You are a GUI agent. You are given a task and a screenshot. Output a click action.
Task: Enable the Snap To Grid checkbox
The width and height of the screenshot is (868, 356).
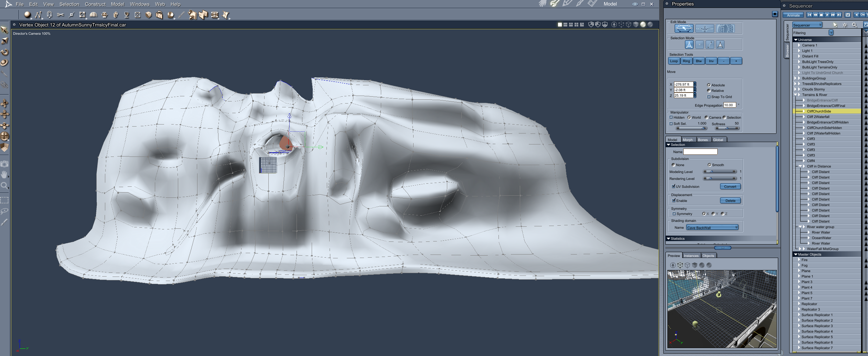[x=709, y=97]
